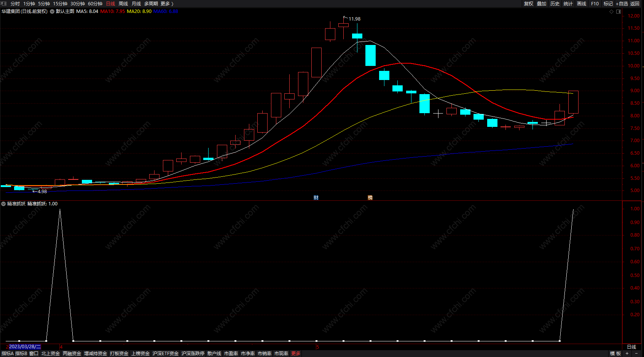Click the diamond icon above the price axis

[x=612, y=11]
